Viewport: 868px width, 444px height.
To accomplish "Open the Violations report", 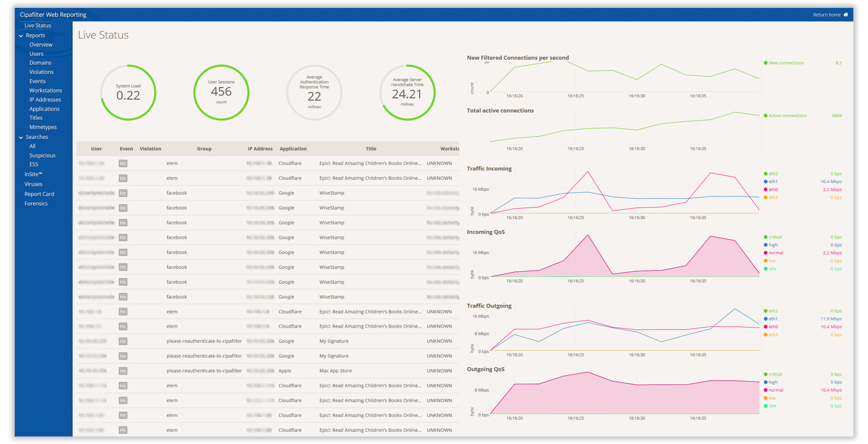I will coord(41,72).
